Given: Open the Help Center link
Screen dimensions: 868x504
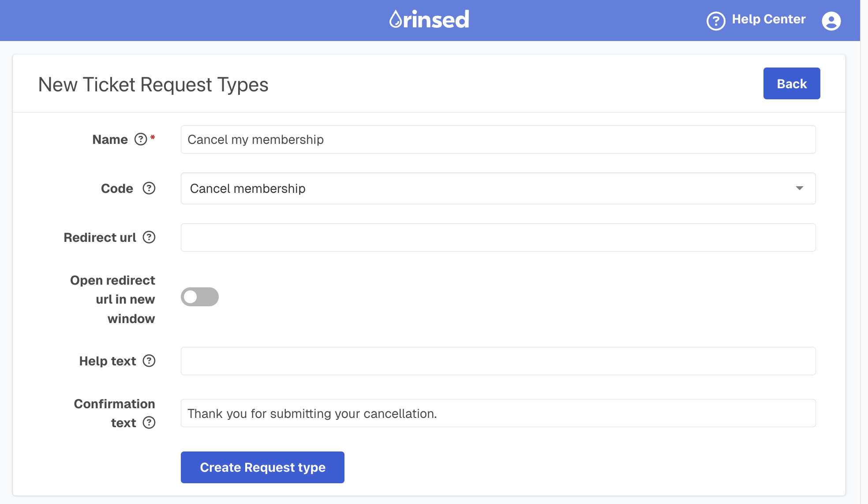Looking at the screenshot, I should [769, 19].
